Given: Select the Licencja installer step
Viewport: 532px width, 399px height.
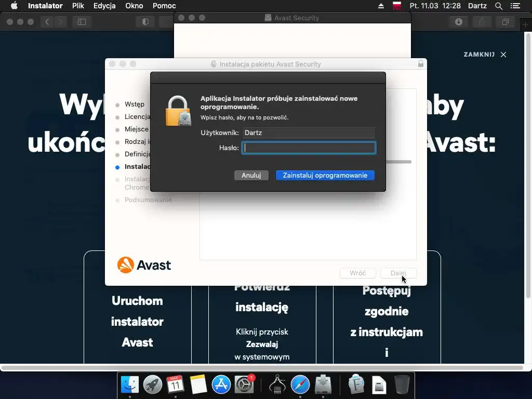Looking at the screenshot, I should (137, 117).
